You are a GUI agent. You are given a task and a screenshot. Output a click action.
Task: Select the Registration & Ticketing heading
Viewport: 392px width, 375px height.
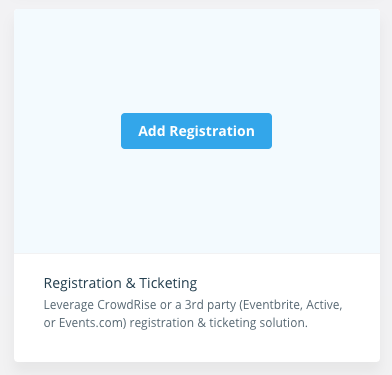click(x=120, y=283)
